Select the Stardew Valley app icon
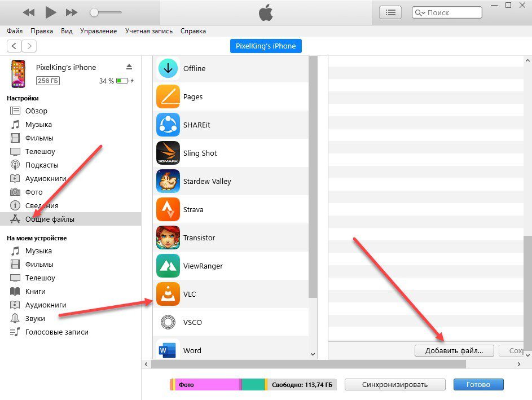This screenshot has width=532, height=400. point(168,181)
